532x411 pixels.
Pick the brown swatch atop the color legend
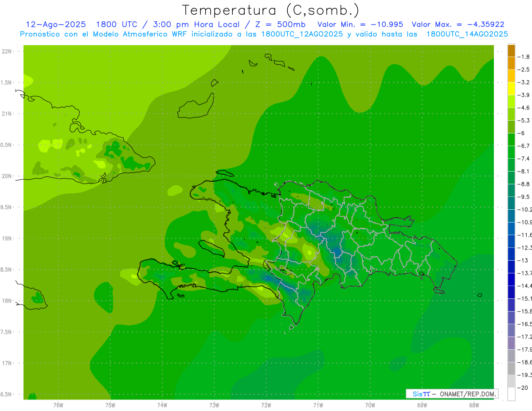[x=511, y=51]
